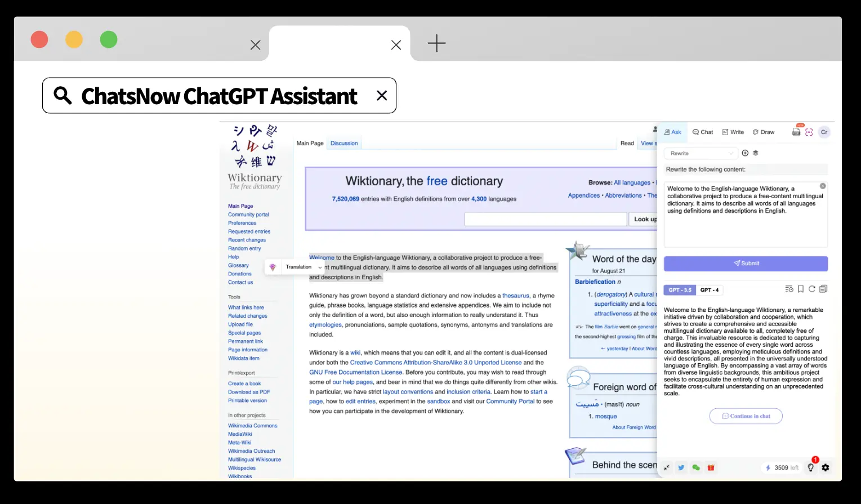Regenerate the response with the refresh icon

(812, 289)
